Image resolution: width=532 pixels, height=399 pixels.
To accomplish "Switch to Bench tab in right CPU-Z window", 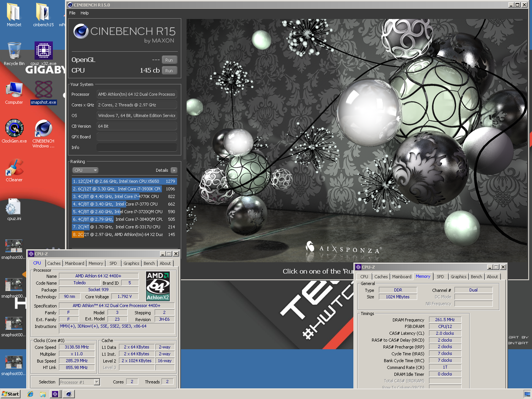I will coord(477,277).
